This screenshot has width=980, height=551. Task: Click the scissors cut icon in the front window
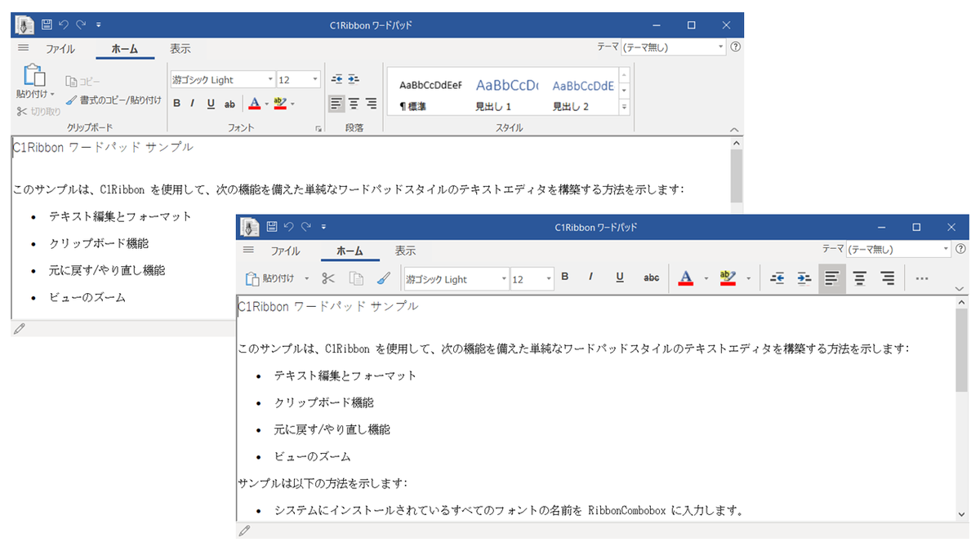click(328, 278)
